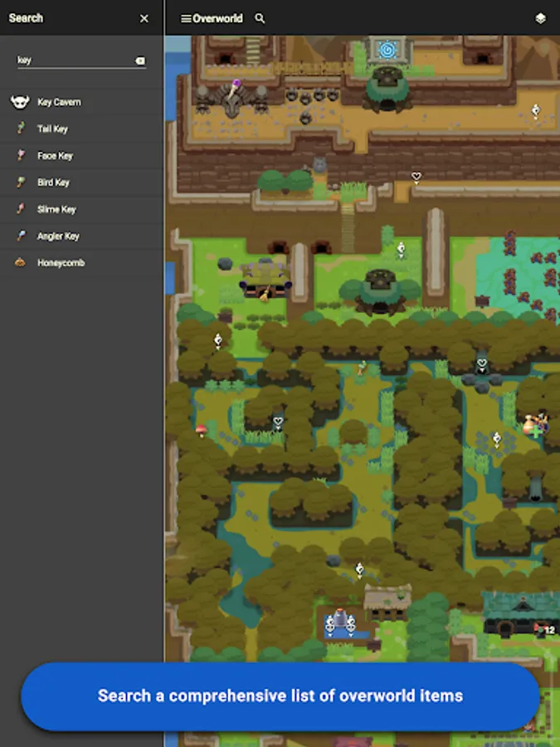Click the twin markers by the fountain
This screenshot has height=747, width=560.
340,623
